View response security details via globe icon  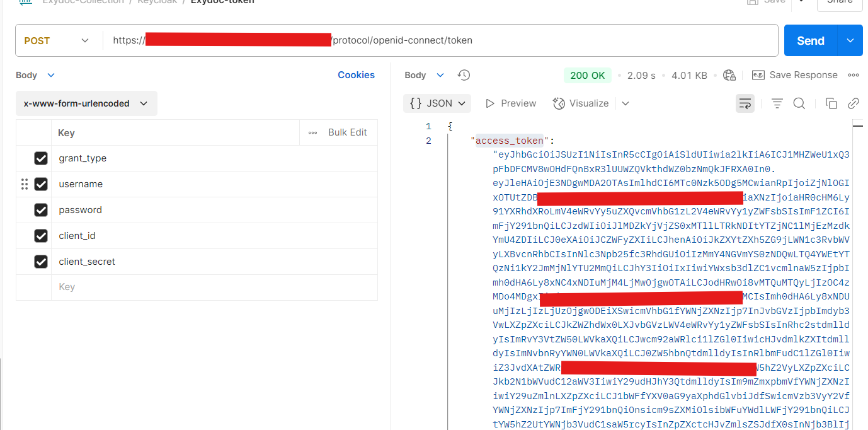tap(729, 75)
